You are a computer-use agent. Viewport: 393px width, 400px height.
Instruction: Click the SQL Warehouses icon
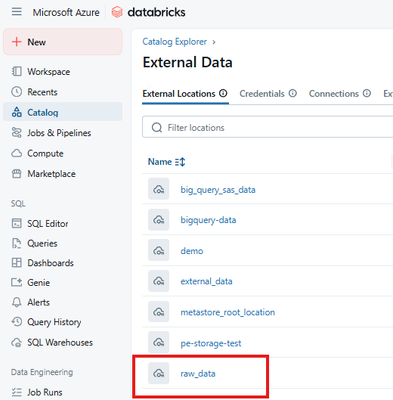pos(17,342)
